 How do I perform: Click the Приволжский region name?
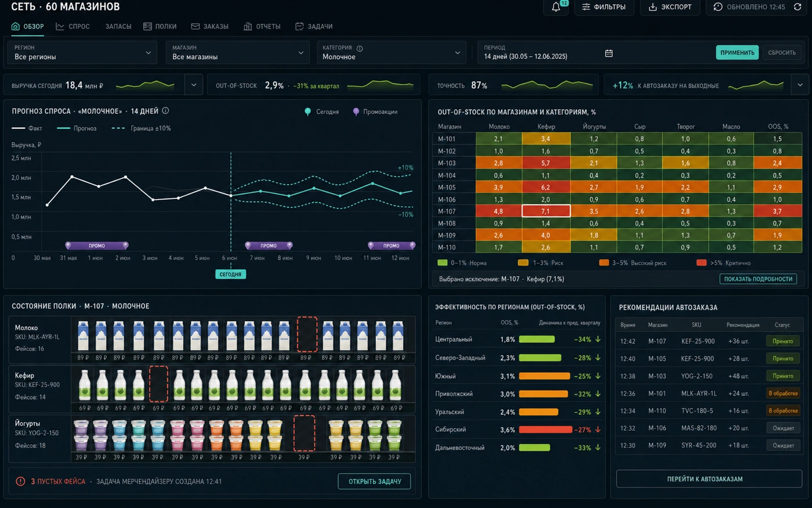pos(454,394)
